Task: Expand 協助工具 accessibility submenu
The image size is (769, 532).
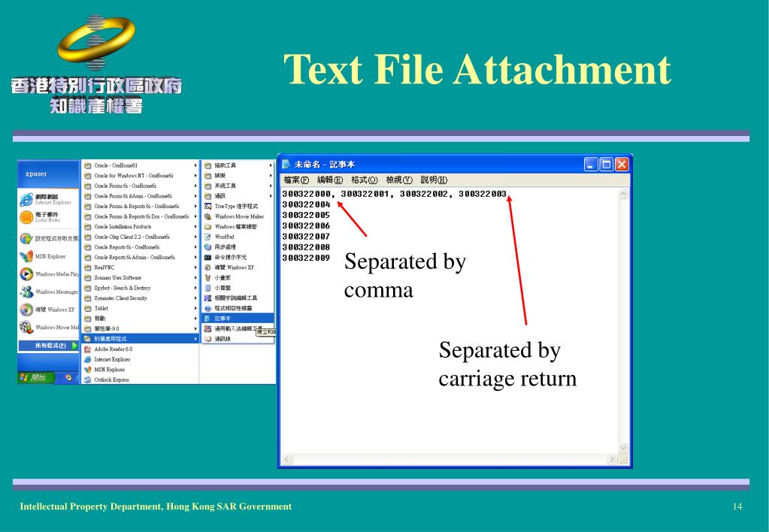Action: point(238,165)
